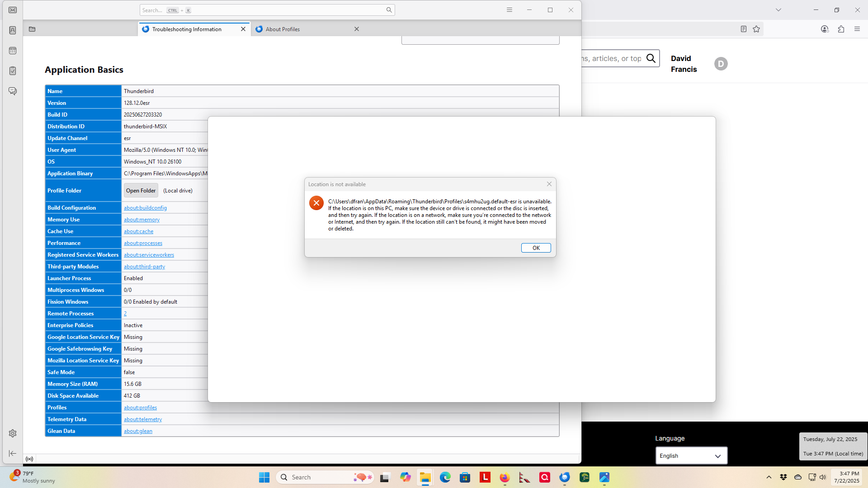The width and height of the screenshot is (868, 488).
Task: Close the Troubleshooting Information tab
Action: (x=243, y=29)
